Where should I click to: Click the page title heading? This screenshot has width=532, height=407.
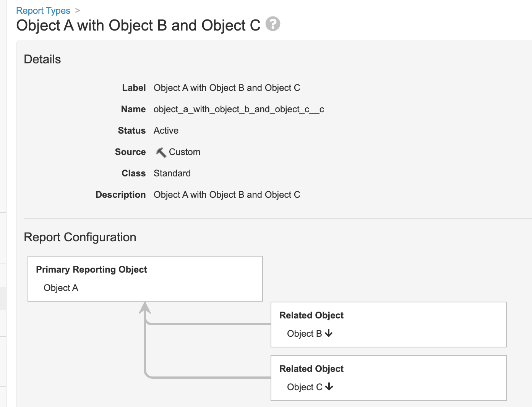[x=138, y=26]
